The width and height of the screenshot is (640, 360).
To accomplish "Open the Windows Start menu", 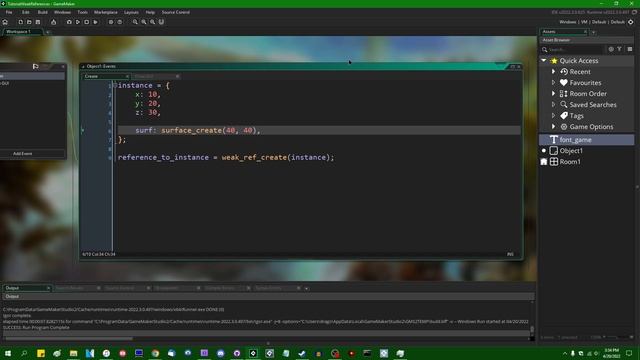I will (x=8, y=353).
